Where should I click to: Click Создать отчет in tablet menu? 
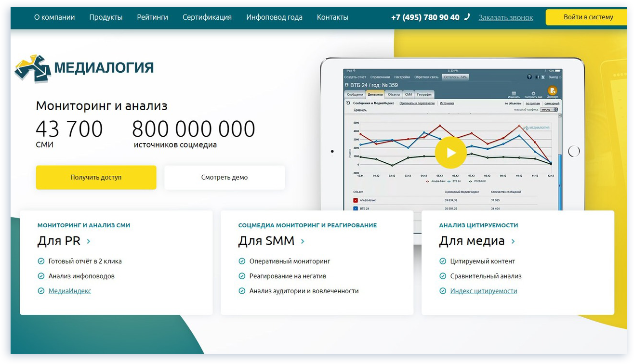(x=355, y=77)
